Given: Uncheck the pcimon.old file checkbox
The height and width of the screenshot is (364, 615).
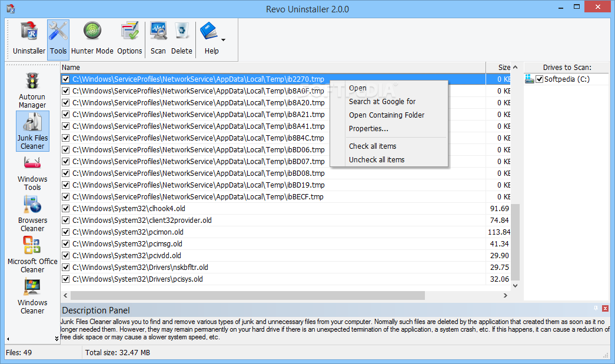Looking at the screenshot, I should tap(66, 232).
